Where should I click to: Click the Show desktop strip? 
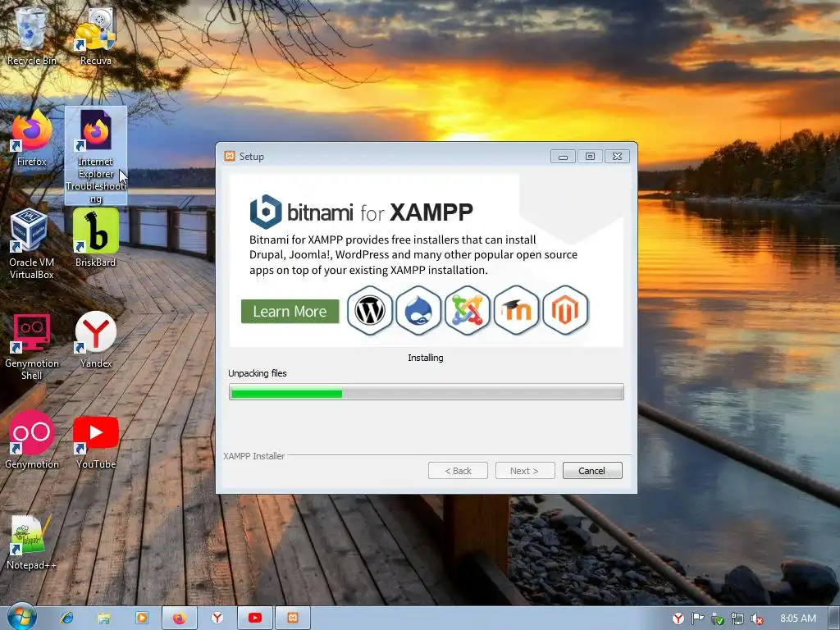[834, 618]
